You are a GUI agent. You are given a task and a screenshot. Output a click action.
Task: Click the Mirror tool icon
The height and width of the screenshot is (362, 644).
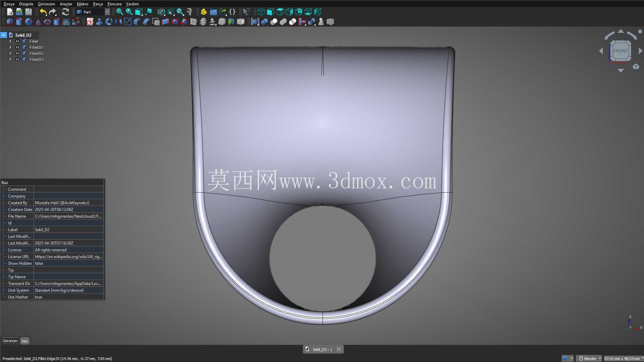click(x=118, y=22)
